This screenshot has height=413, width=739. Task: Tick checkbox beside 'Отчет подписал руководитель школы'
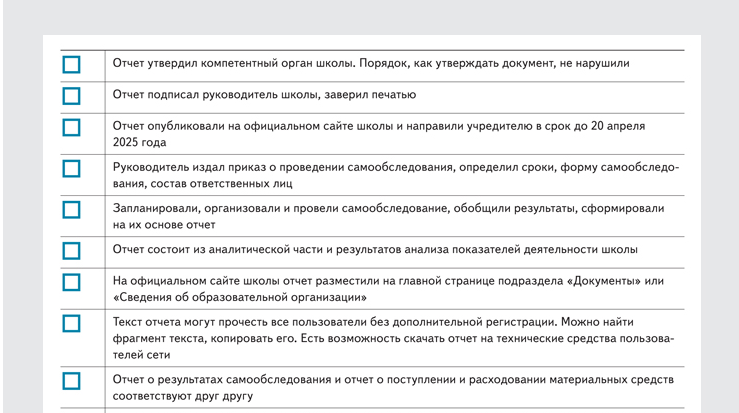(71, 96)
